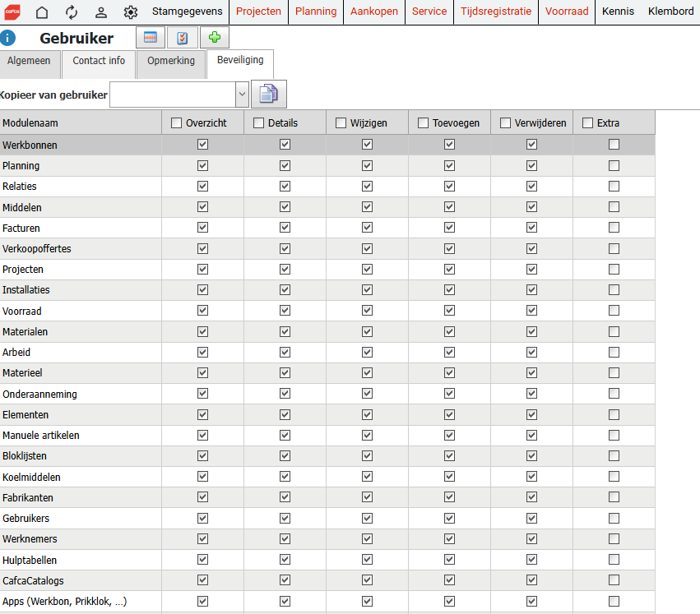Viewport: 700px width, 614px height.
Task: Open the list overview icon beside Gebruiker
Action: [x=151, y=38]
